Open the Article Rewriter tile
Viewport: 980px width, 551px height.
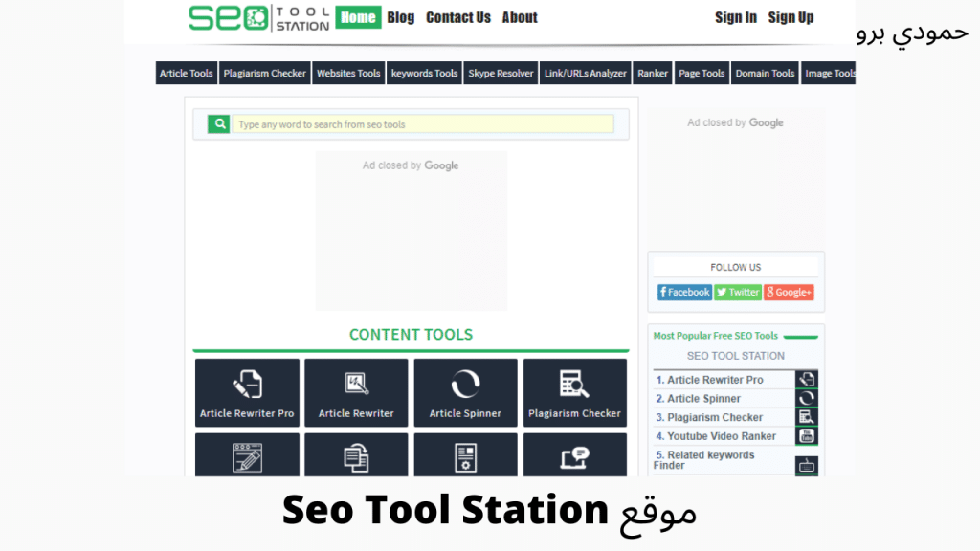pos(356,392)
